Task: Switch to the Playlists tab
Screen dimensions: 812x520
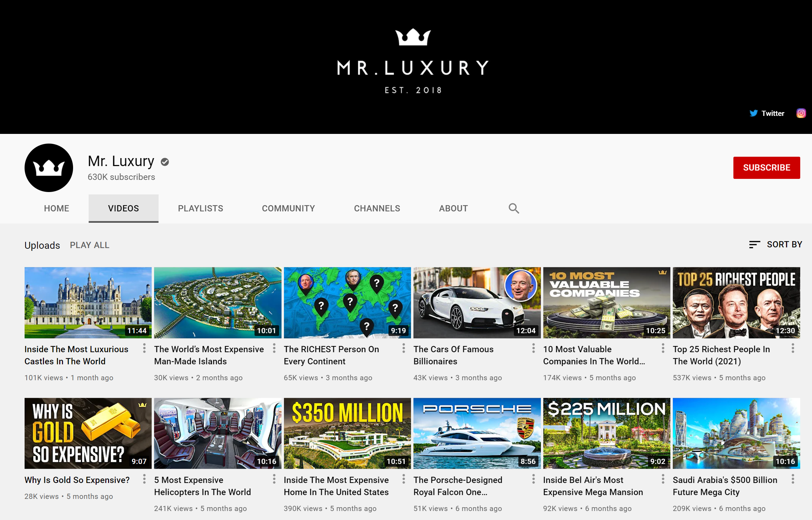Action: [x=200, y=208]
